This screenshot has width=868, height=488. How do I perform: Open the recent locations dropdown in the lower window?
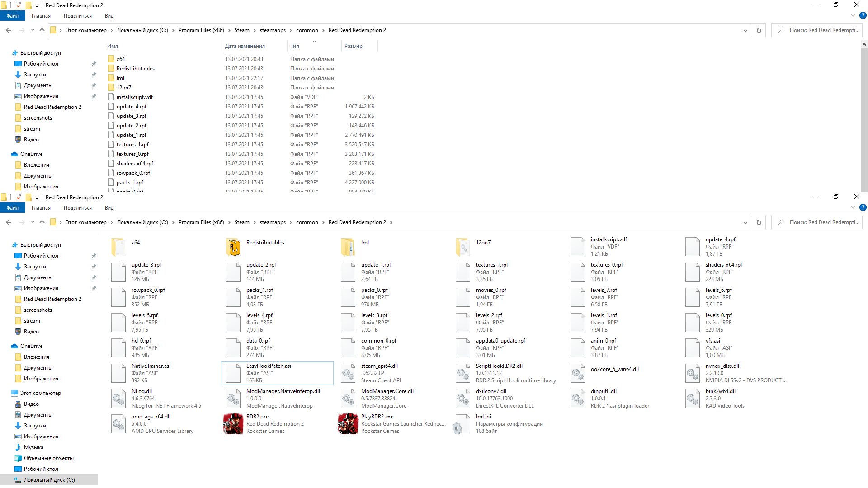pyautogui.click(x=33, y=222)
